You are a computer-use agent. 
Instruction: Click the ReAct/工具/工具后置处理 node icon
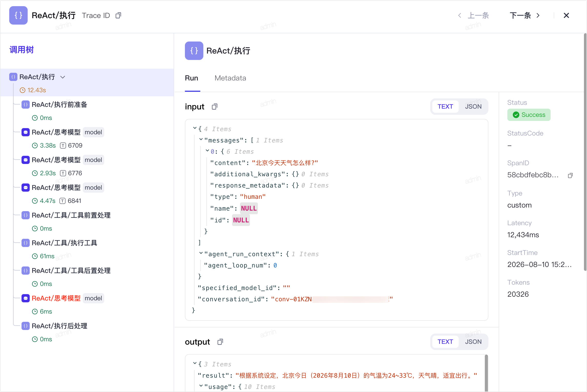(26, 271)
